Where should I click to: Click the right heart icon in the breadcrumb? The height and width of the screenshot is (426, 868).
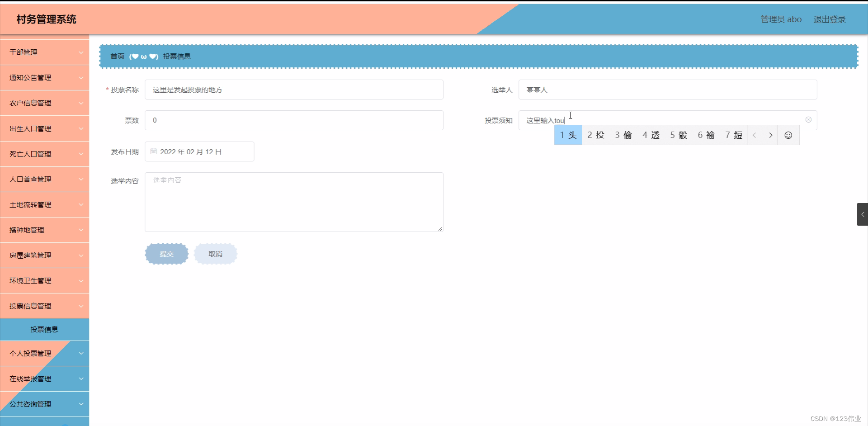(x=153, y=57)
